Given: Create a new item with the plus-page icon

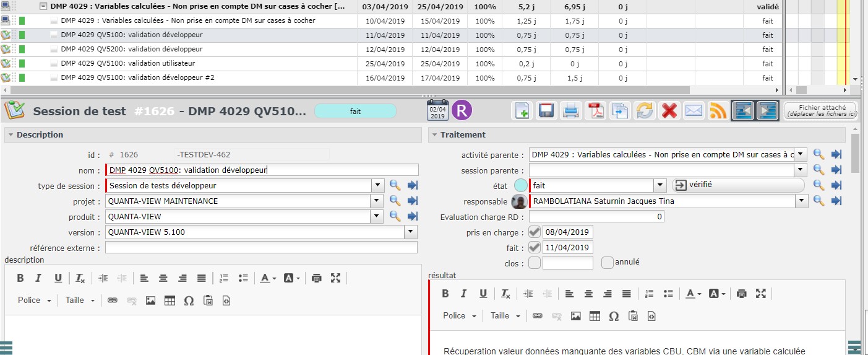Looking at the screenshot, I should 522,111.
